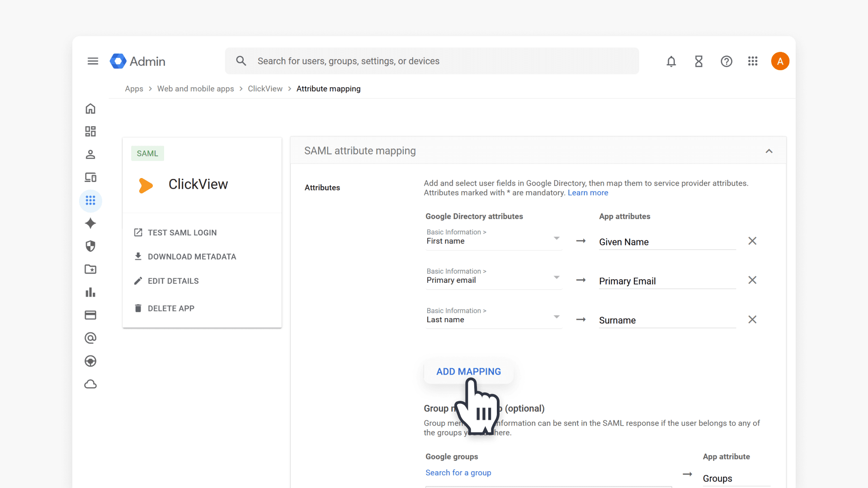Viewport: 868px width, 488px height.
Task: Open the Security shield sidebar icon
Action: click(90, 246)
